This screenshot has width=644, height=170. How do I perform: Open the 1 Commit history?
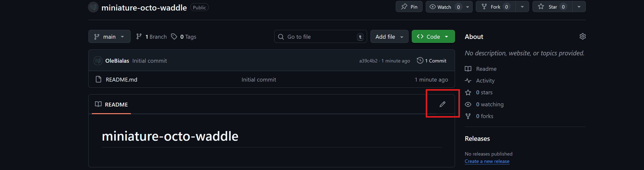(x=431, y=61)
